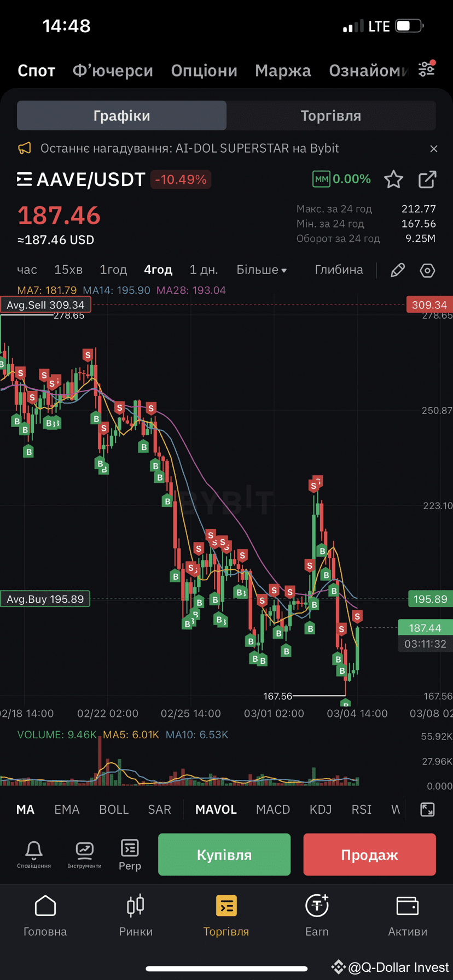Tap the MM 0.00% rate text
This screenshot has width=453, height=980.
pyautogui.click(x=352, y=179)
